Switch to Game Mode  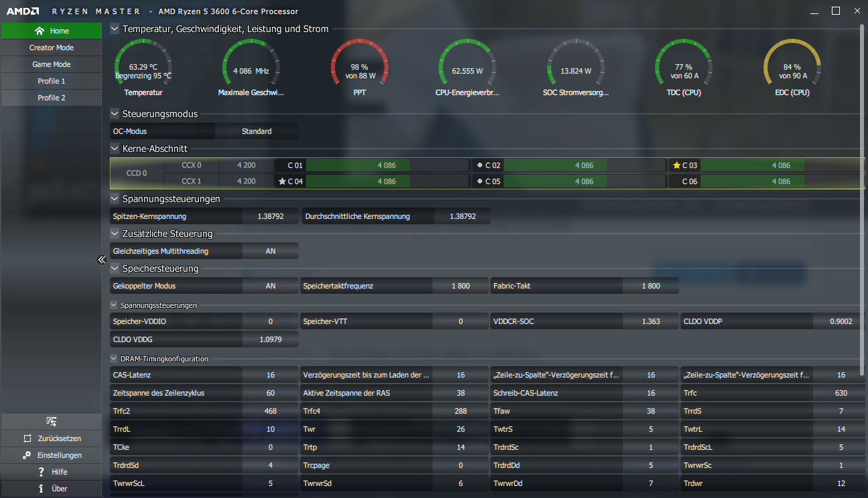tap(51, 64)
